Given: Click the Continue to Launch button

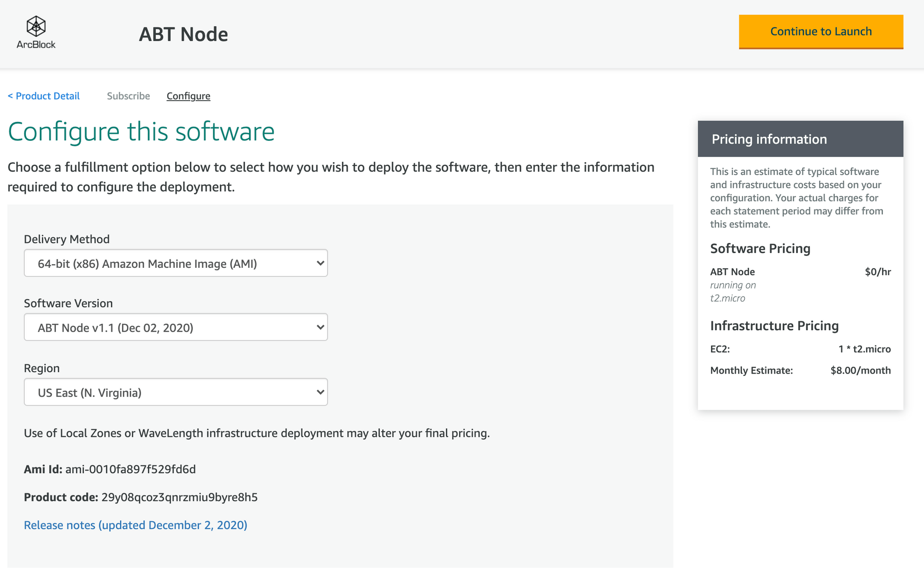Looking at the screenshot, I should 821,31.
